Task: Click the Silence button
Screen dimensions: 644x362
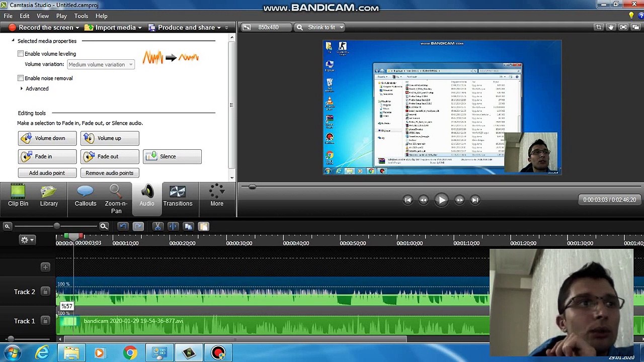Action: point(172,156)
